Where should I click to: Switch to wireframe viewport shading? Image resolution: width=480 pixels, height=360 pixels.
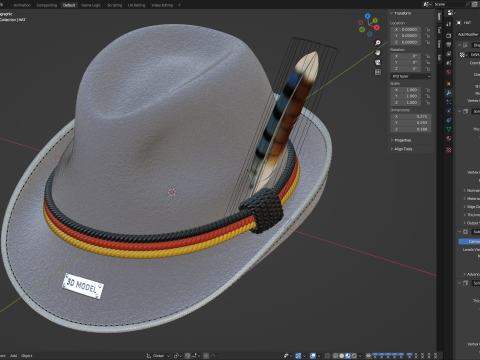[x=336, y=356]
